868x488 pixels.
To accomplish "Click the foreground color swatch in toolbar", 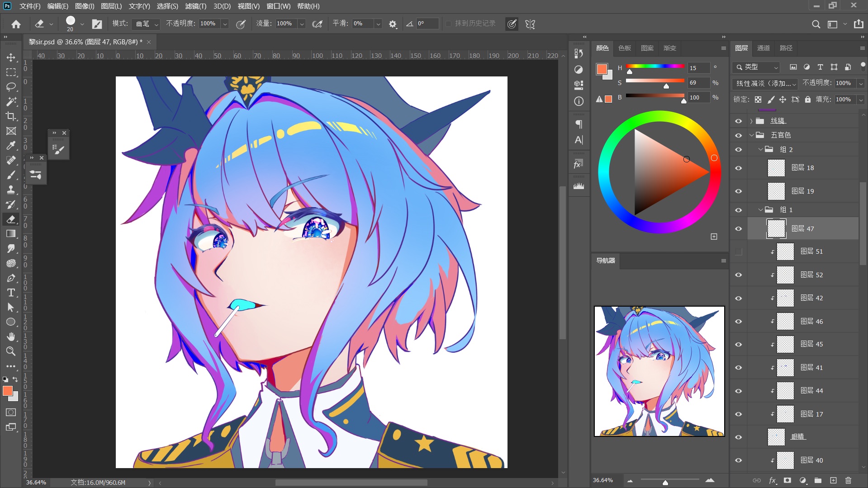I will [8, 391].
